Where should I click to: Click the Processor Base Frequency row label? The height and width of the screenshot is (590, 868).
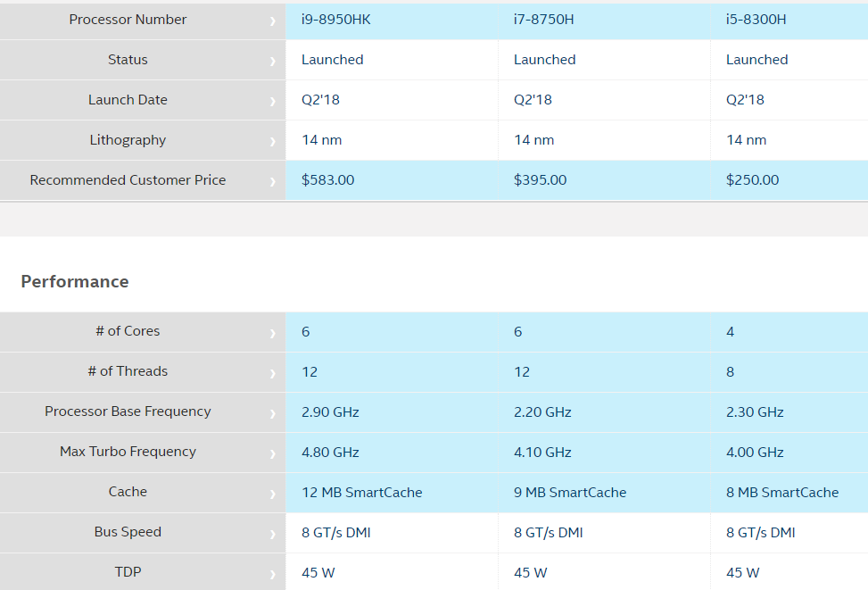pos(128,411)
